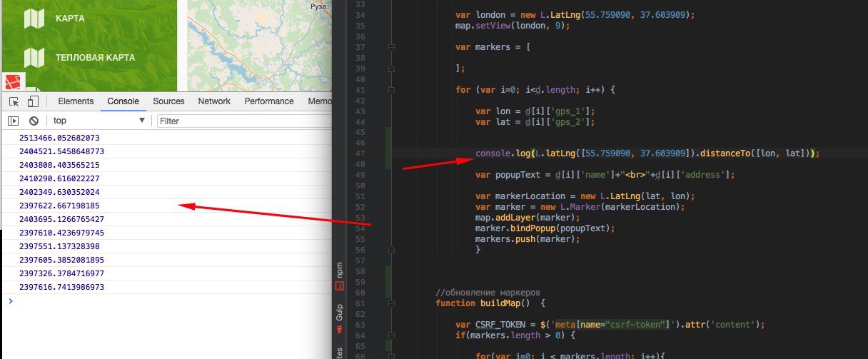Select console value 2397326.3784716977
Screen dimensions: 868x359
[x=62, y=273]
